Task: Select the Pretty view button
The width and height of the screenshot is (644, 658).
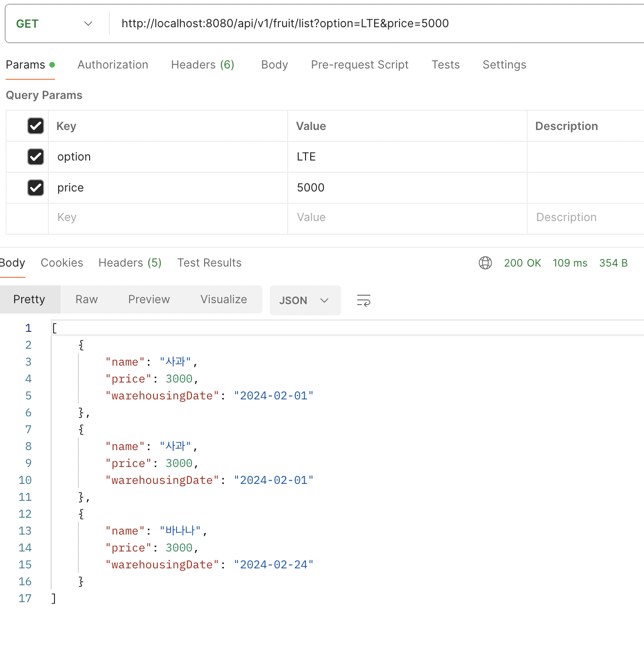Action: 30,299
